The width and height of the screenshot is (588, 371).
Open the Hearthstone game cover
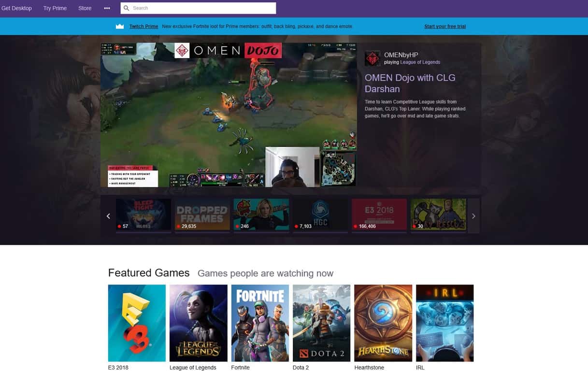tap(383, 323)
